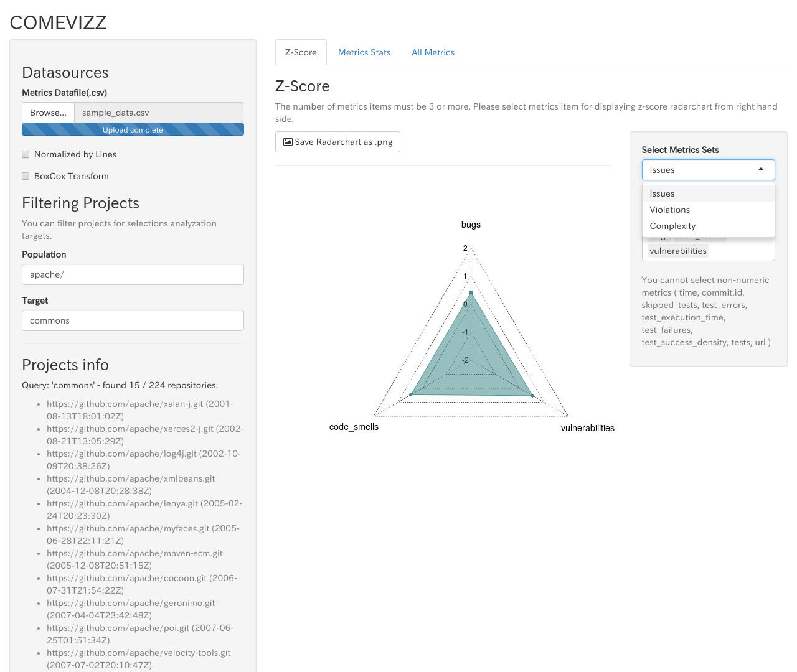Viewport: 797px width, 672px height.
Task: Click the log4j.git repository entry
Action: (144, 460)
